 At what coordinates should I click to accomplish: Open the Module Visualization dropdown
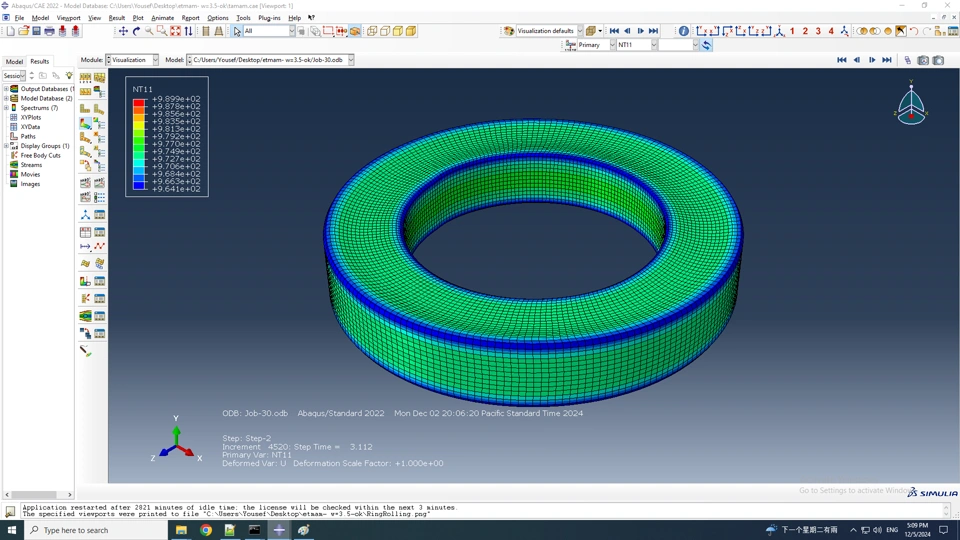point(132,60)
